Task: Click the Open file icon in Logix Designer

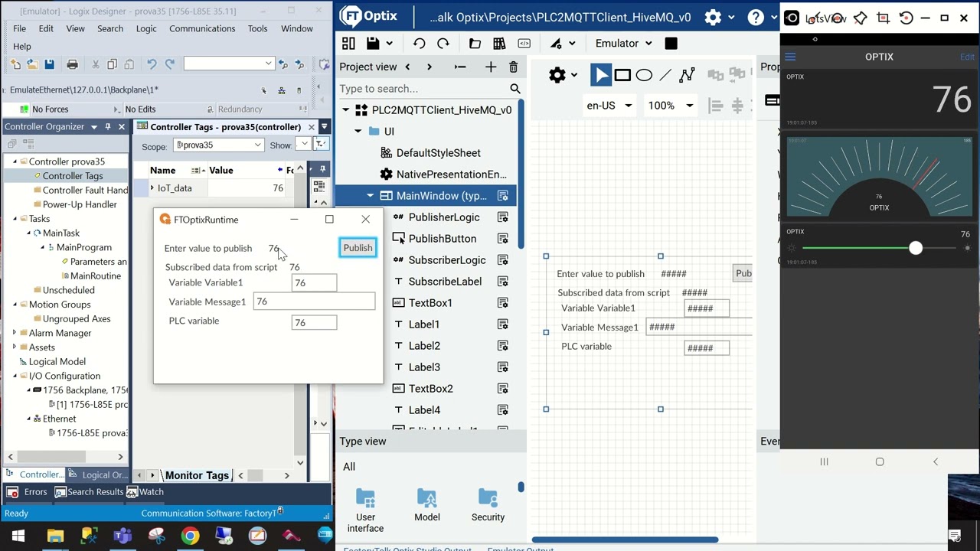Action: (x=32, y=64)
